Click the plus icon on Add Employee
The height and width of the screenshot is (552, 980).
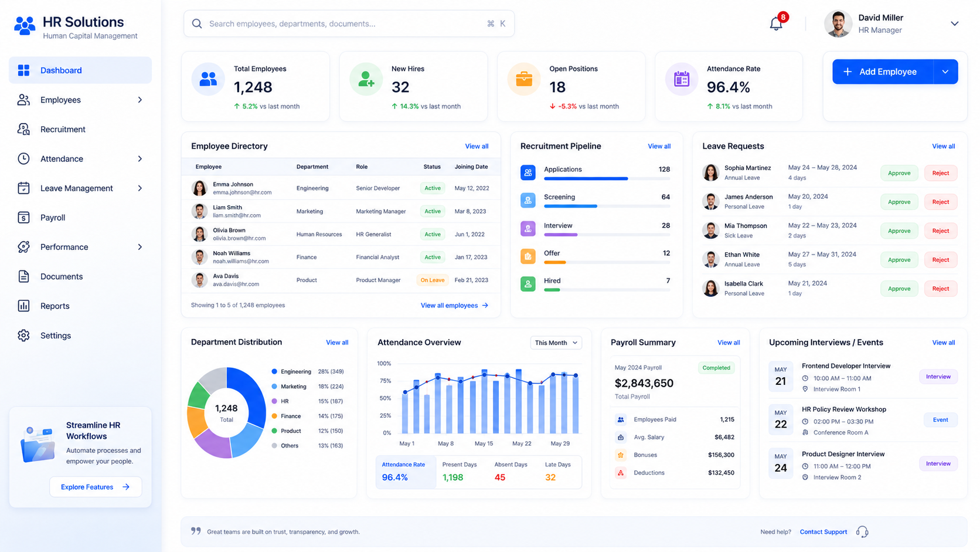[x=847, y=72]
